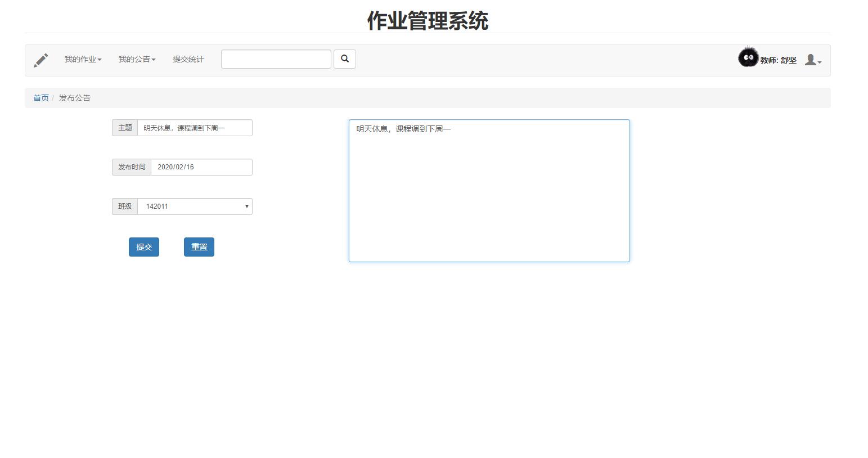Open the user profile person icon menu
This screenshot has height=458, width=868.
coord(811,59)
